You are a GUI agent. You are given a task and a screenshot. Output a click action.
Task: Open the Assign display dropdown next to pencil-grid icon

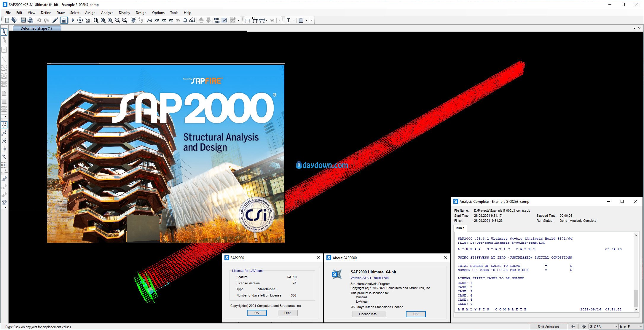tap(238, 20)
